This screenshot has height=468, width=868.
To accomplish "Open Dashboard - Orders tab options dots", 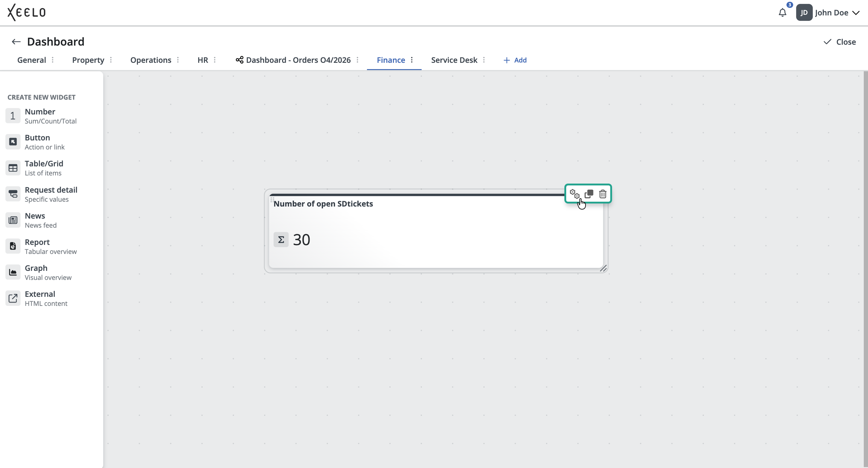I will [358, 60].
